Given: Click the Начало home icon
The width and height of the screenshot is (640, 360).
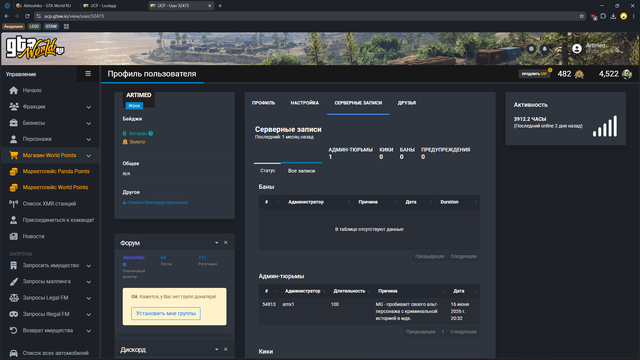Looking at the screenshot, I should coord(13,90).
